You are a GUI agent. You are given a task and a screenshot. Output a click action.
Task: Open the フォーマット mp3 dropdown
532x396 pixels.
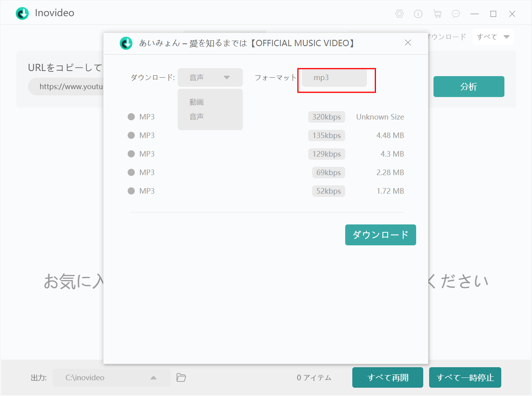334,78
